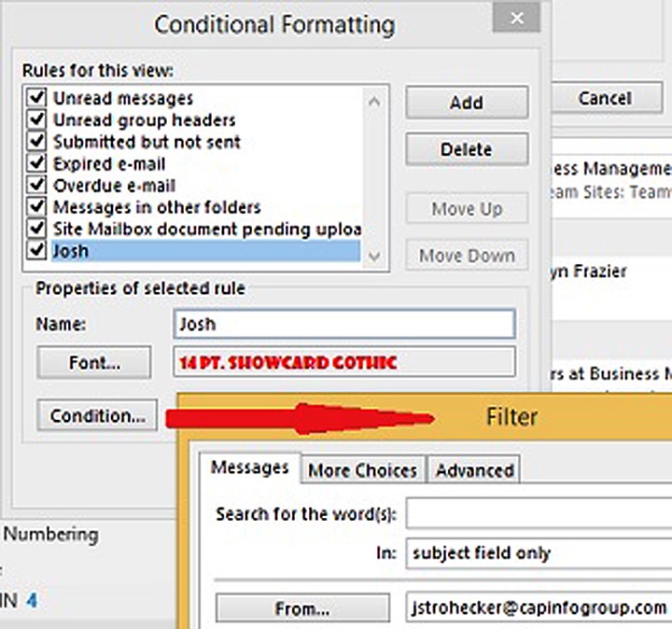Open the 'subject field only' dropdown
Image resolution: width=672 pixels, height=629 pixels.
(539, 553)
